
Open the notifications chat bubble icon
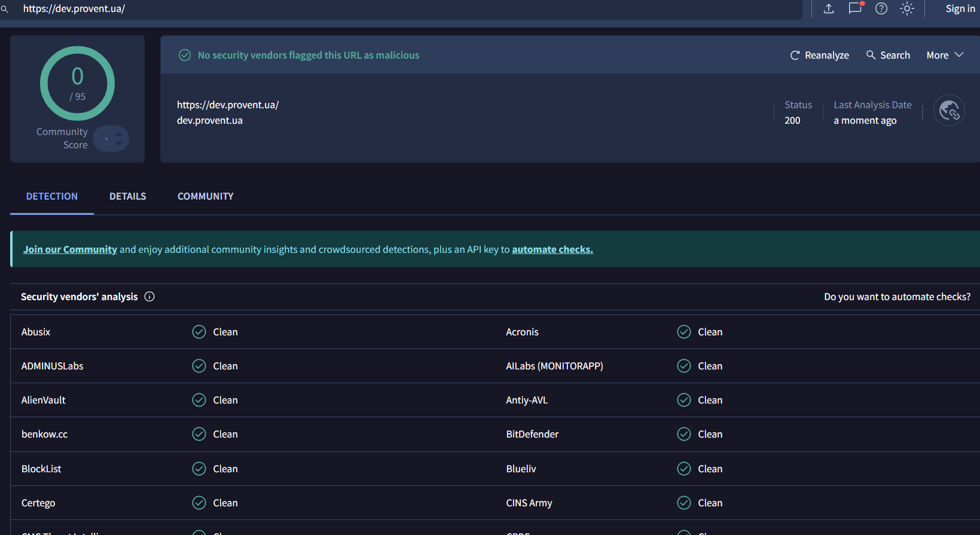pos(855,8)
